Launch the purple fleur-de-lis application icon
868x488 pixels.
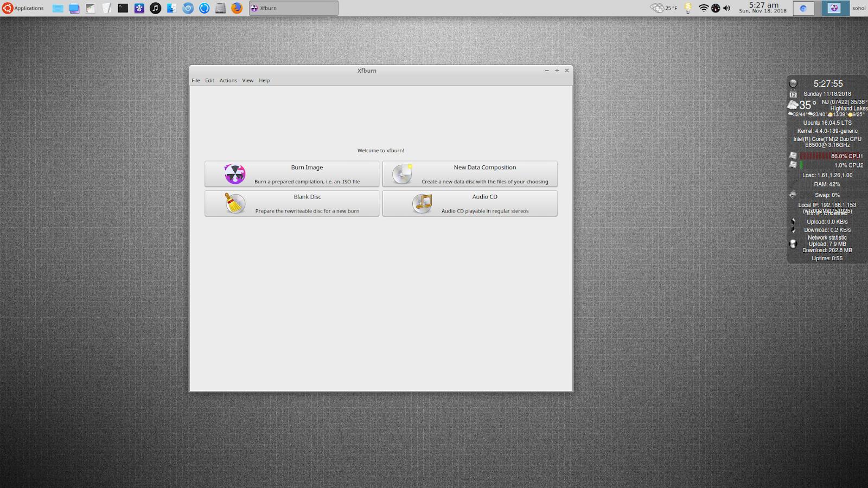pyautogui.click(x=139, y=8)
